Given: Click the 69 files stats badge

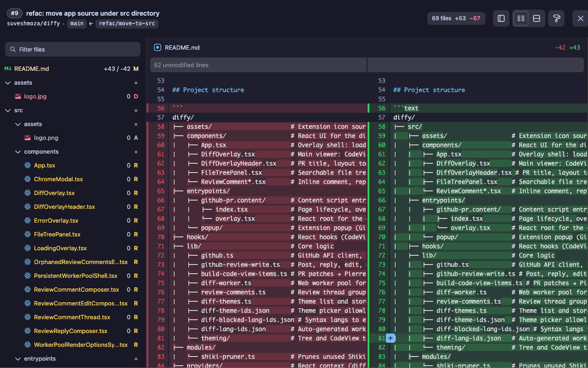Looking at the screenshot, I should pos(456,18).
